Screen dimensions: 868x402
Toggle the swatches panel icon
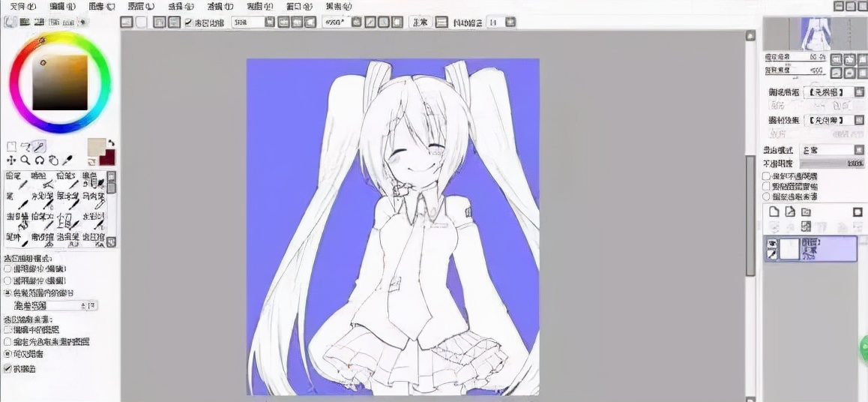pyautogui.click(x=68, y=22)
